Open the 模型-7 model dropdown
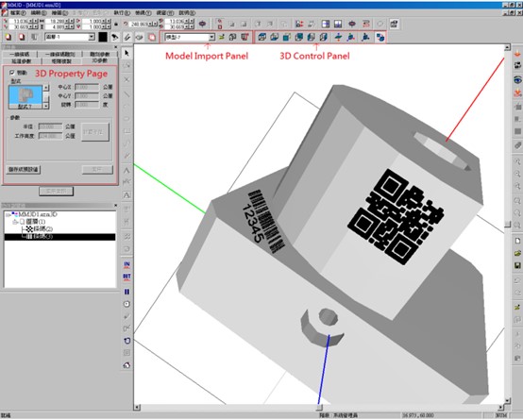 (211, 37)
